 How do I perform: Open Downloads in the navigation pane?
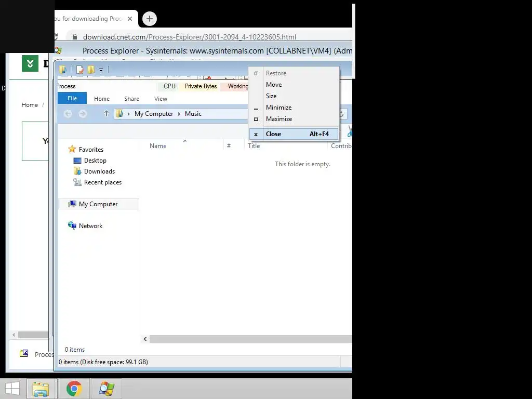[99, 171]
